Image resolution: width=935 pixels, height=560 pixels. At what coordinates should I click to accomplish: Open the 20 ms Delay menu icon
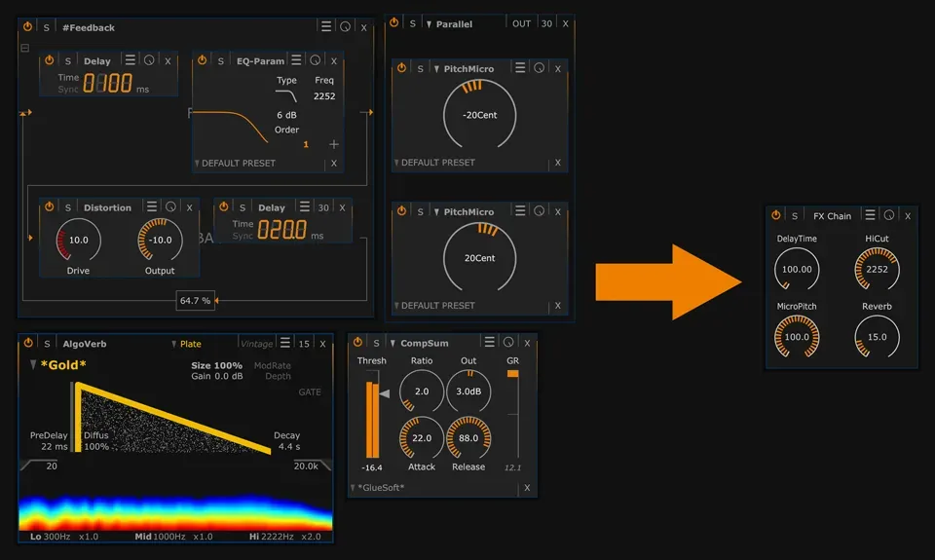pos(305,206)
